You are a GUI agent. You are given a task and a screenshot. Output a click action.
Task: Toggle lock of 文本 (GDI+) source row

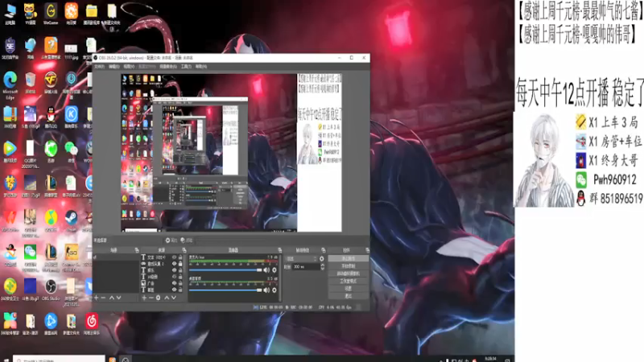tap(180, 257)
